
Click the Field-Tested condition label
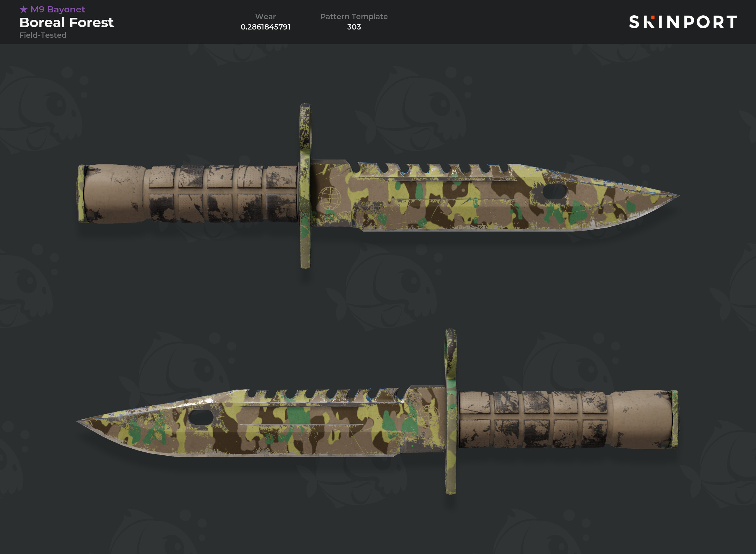pos(43,35)
